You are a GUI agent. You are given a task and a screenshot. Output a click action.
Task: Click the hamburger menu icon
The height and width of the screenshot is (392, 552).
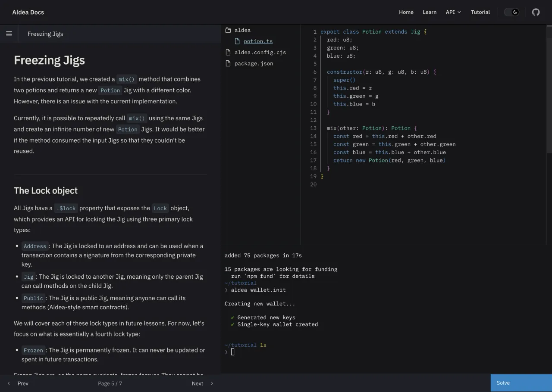[9, 34]
